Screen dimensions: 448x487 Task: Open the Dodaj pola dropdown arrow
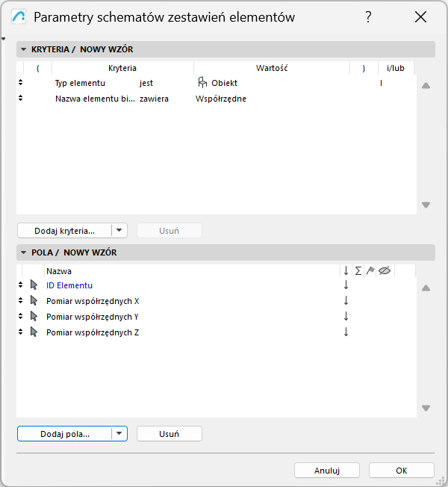pyautogui.click(x=119, y=433)
